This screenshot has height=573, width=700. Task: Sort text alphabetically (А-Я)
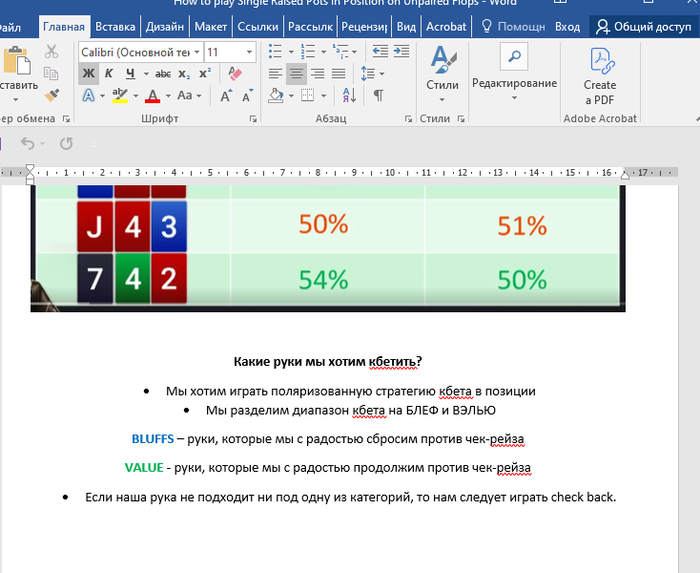click(349, 96)
